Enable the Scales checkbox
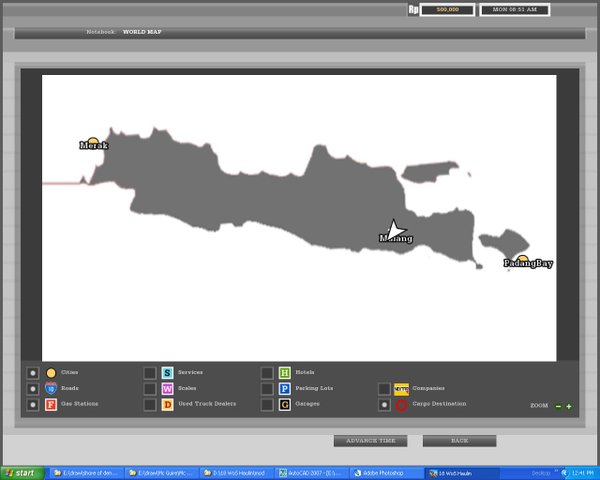The image size is (600, 480). point(150,388)
